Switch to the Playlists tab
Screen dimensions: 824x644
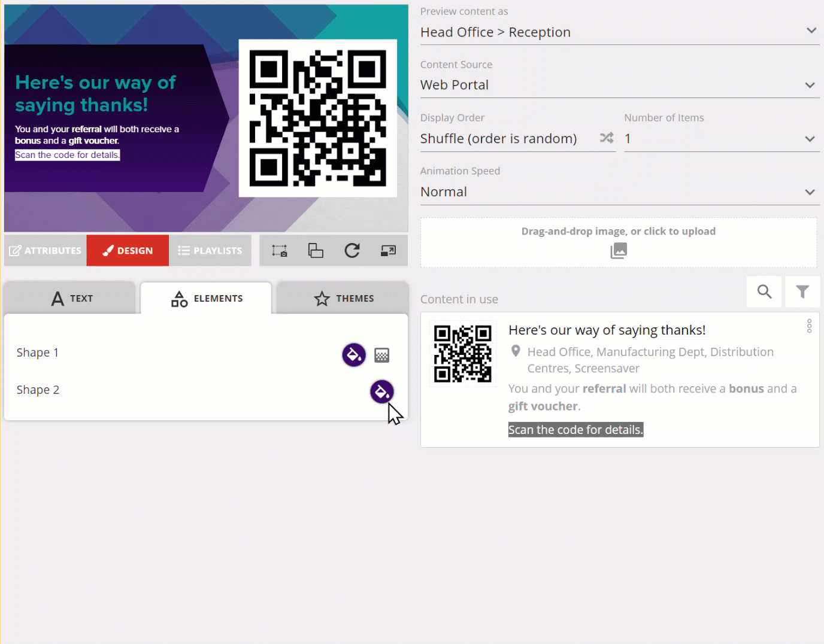coord(210,251)
